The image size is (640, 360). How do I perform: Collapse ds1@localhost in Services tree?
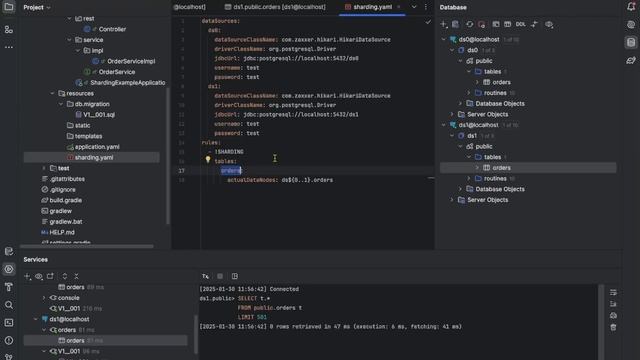point(36,319)
